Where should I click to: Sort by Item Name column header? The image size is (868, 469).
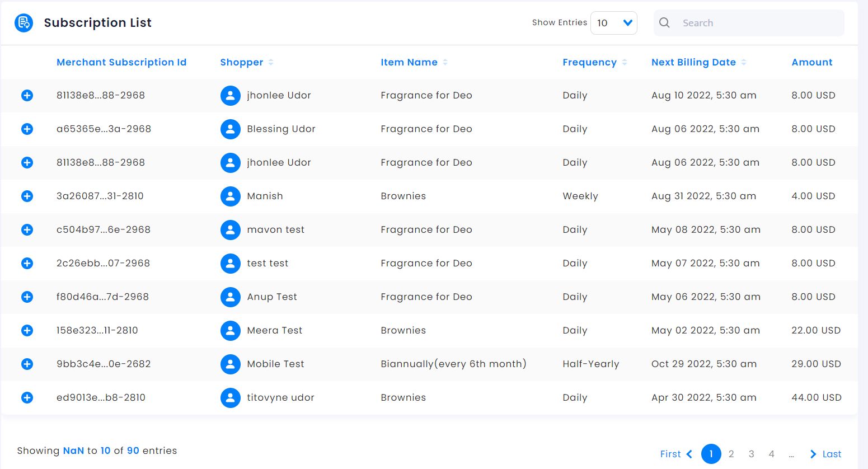coord(409,62)
